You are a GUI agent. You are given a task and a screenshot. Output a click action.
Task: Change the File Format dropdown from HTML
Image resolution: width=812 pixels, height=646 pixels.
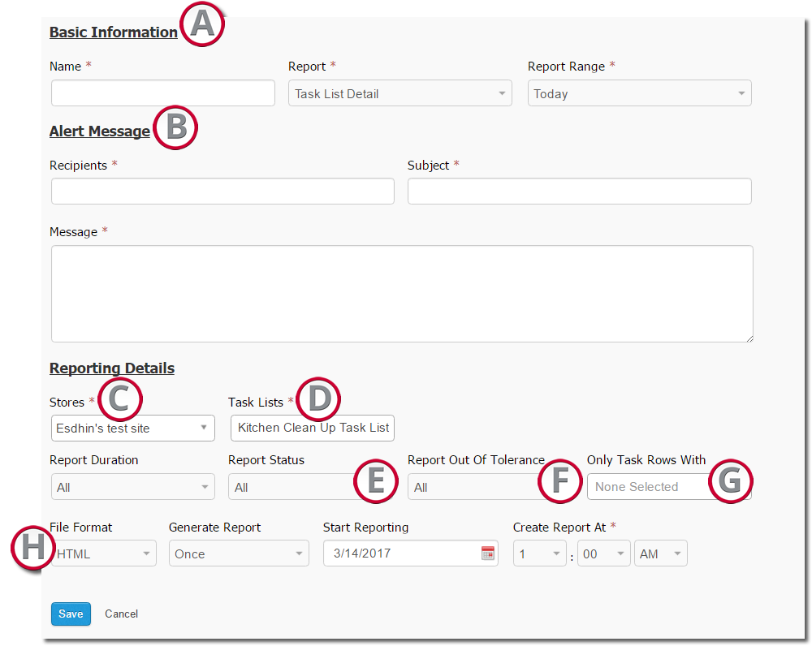pos(101,553)
